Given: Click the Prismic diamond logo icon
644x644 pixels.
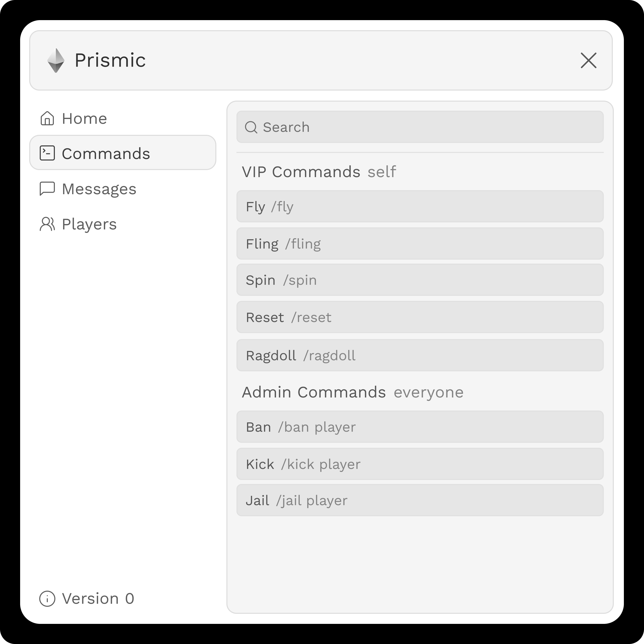Looking at the screenshot, I should (56, 61).
